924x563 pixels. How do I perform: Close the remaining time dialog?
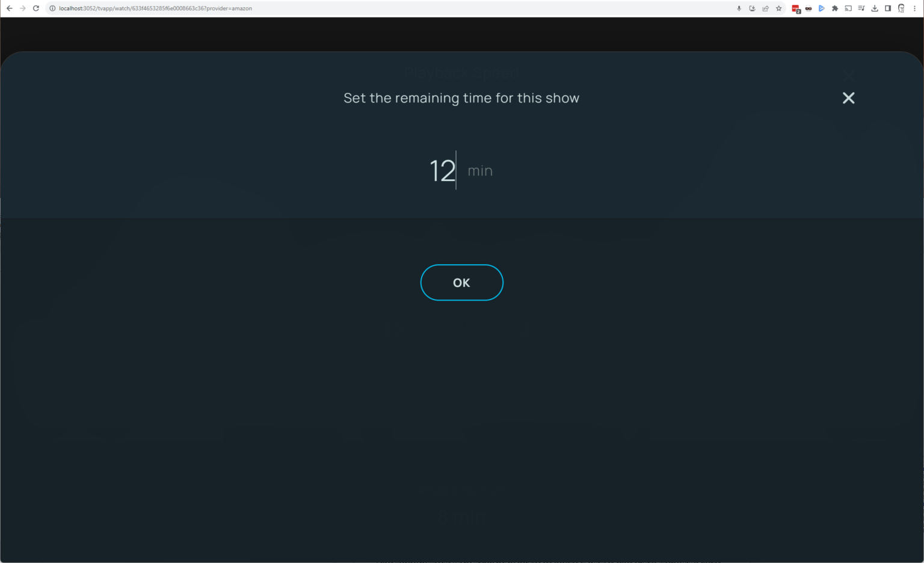coord(848,98)
